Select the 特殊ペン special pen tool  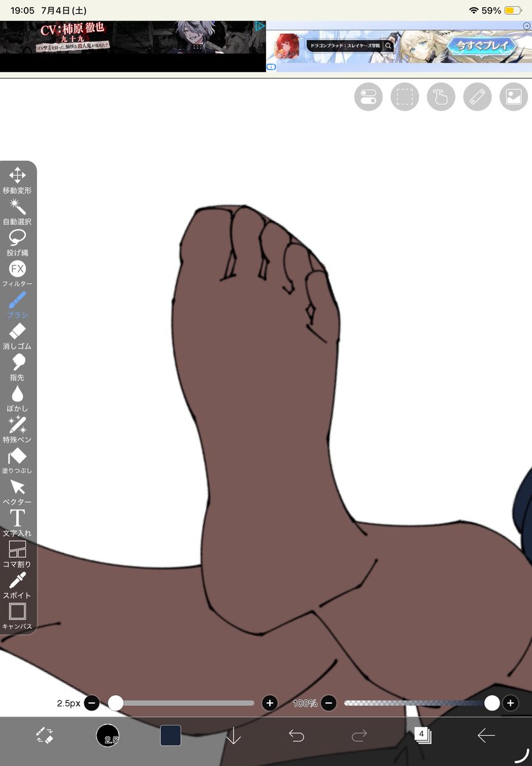[x=17, y=428]
